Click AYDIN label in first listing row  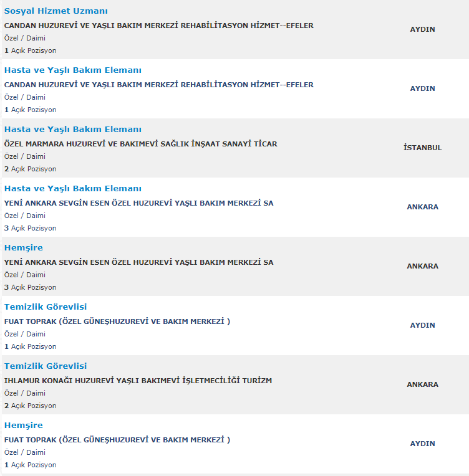[x=422, y=29]
